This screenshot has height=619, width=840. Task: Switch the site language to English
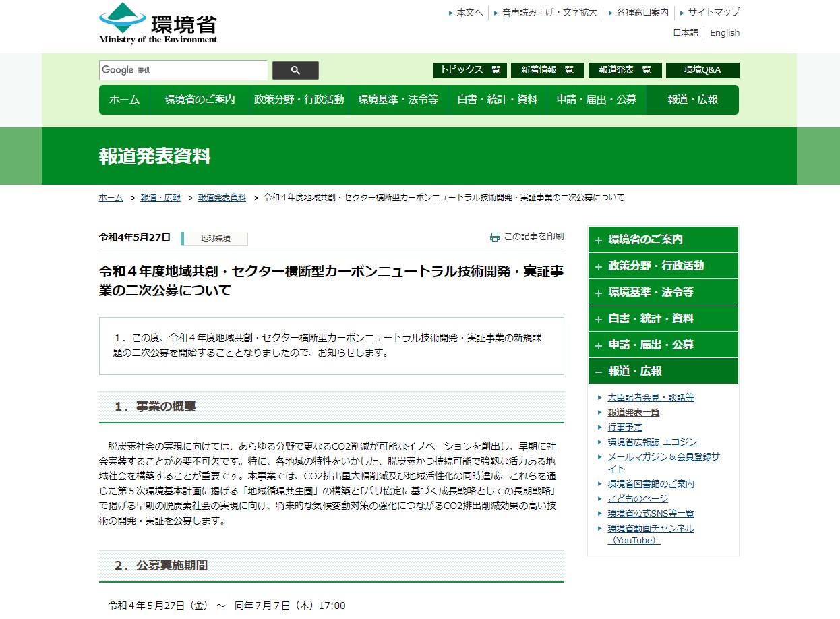724,32
